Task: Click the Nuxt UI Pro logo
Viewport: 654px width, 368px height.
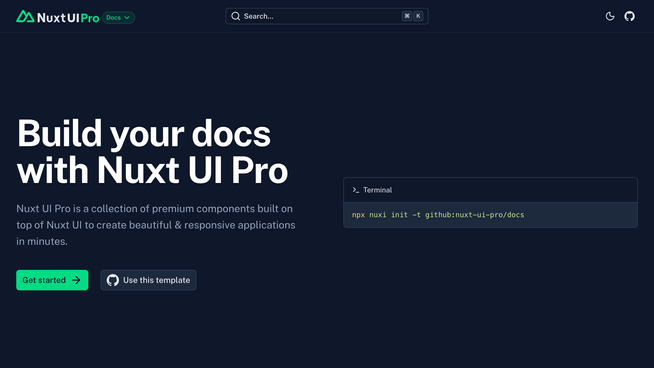Action: (58, 17)
